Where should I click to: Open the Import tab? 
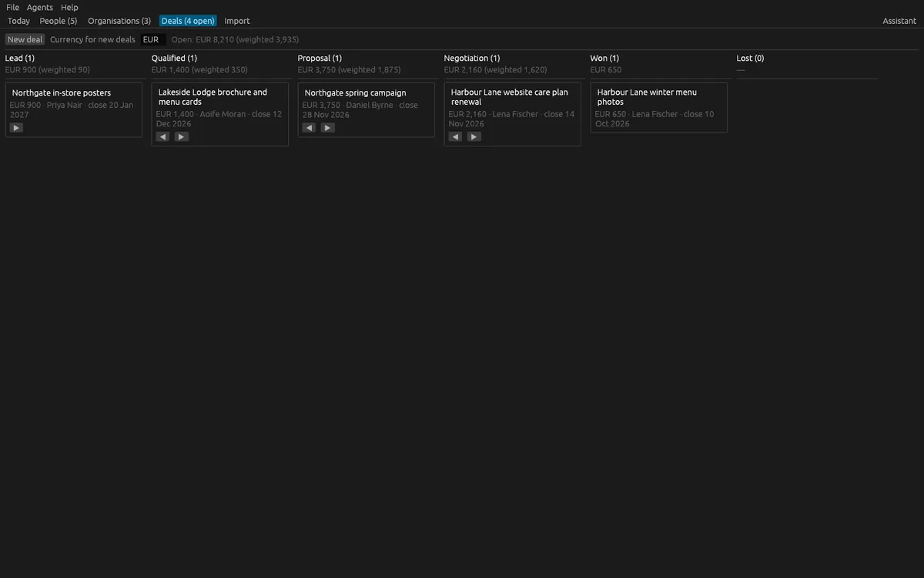pos(237,21)
